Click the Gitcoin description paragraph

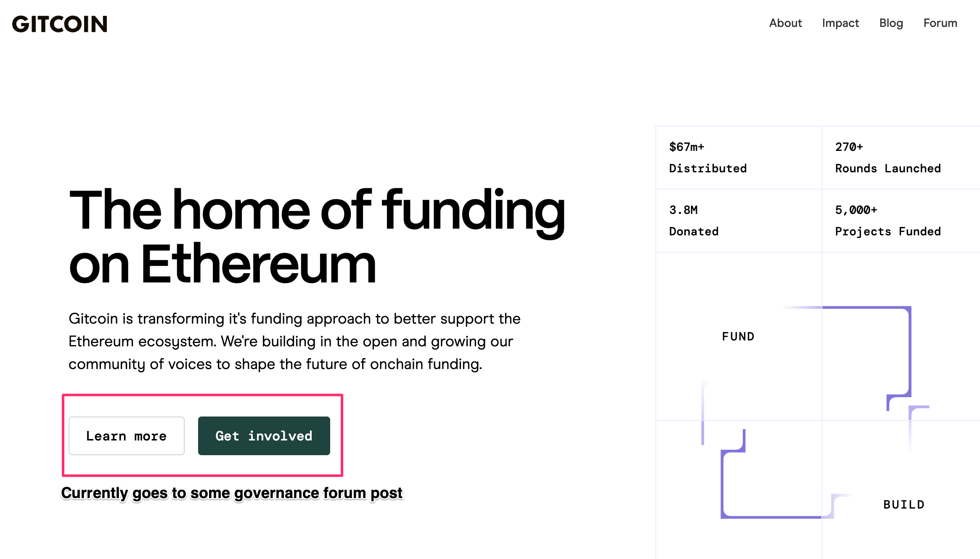tap(294, 341)
